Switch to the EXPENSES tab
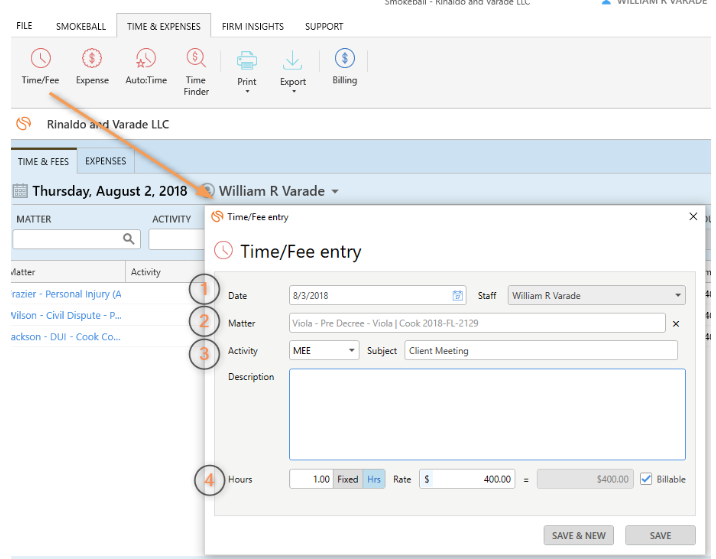 coord(105,161)
